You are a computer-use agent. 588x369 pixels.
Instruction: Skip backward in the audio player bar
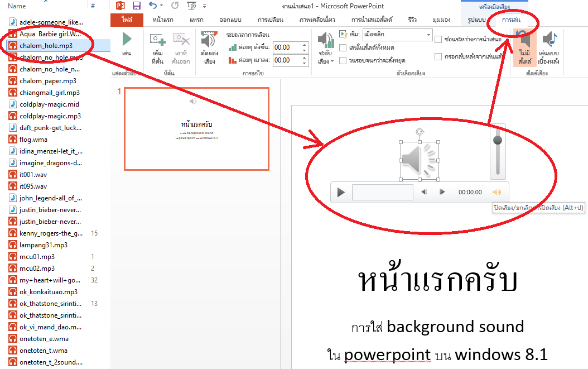pyautogui.click(x=424, y=192)
